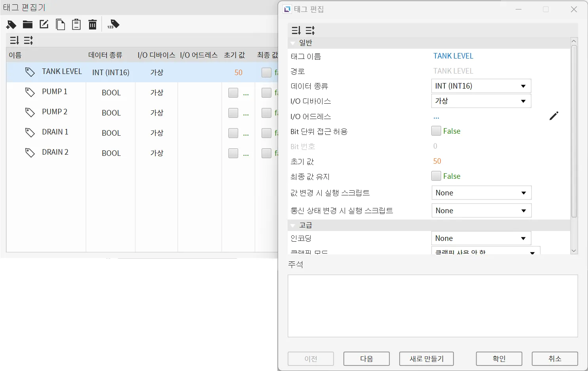Enable the Bit 단위 접근 허용 checkbox

[436, 131]
